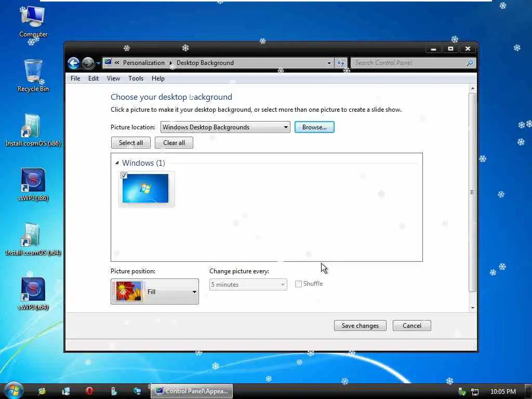Open the 5 minutes interval dropdown
The width and height of the screenshot is (532, 399).
[248, 285]
